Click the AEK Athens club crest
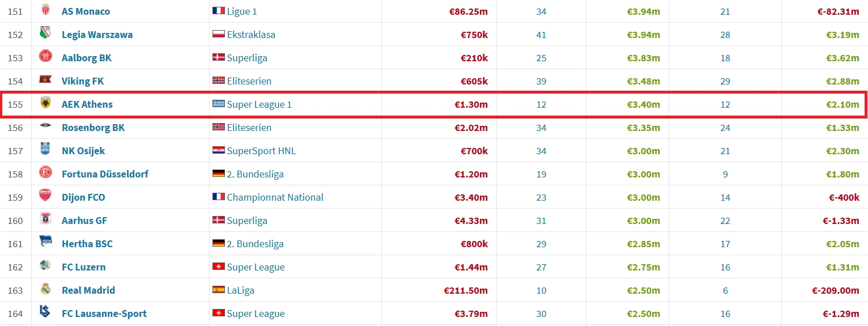This screenshot has height=326, width=868. 45,104
